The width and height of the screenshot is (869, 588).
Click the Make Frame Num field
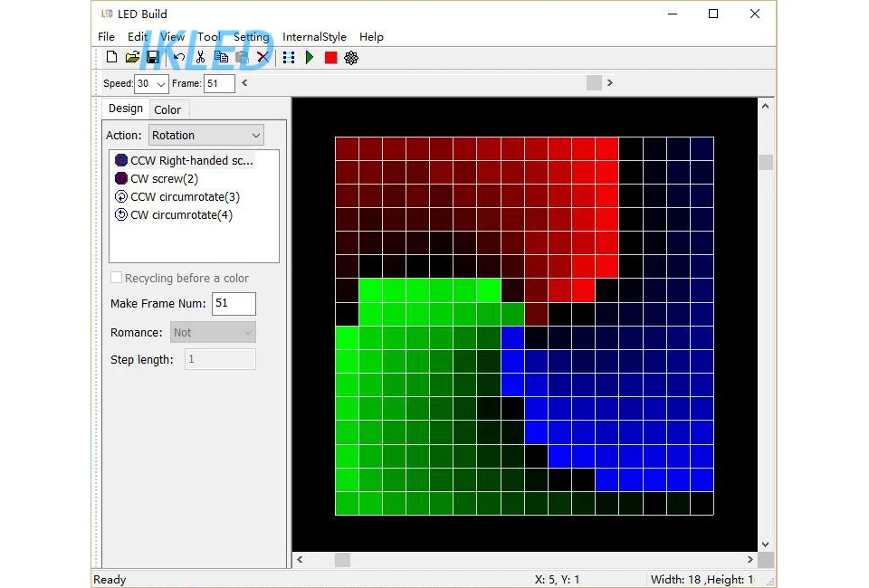(x=234, y=303)
